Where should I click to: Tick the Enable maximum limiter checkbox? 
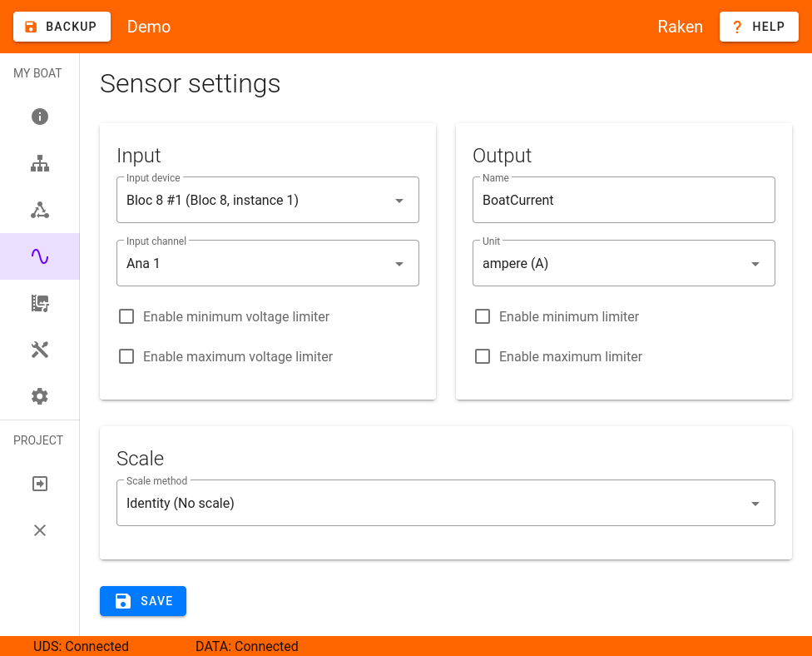pyautogui.click(x=483, y=356)
